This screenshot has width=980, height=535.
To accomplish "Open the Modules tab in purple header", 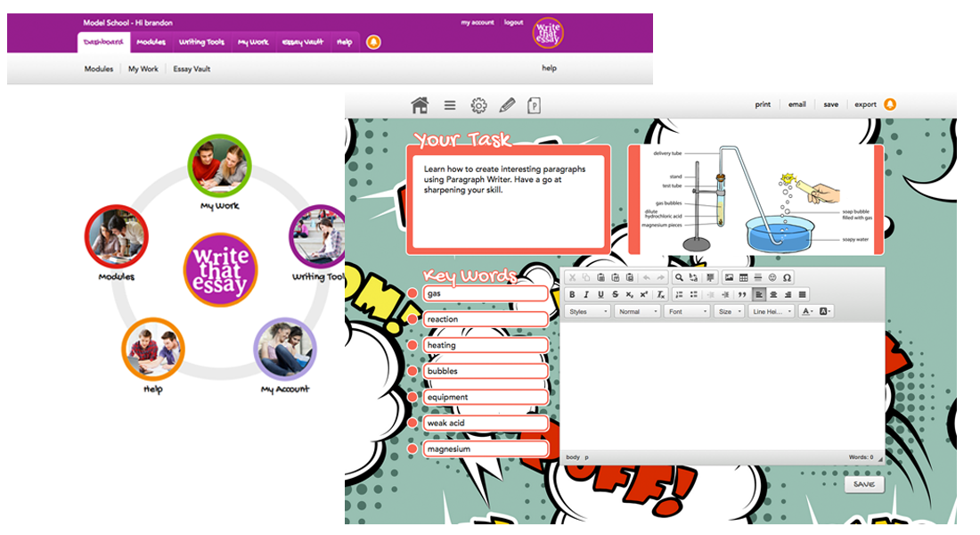I will (x=151, y=43).
